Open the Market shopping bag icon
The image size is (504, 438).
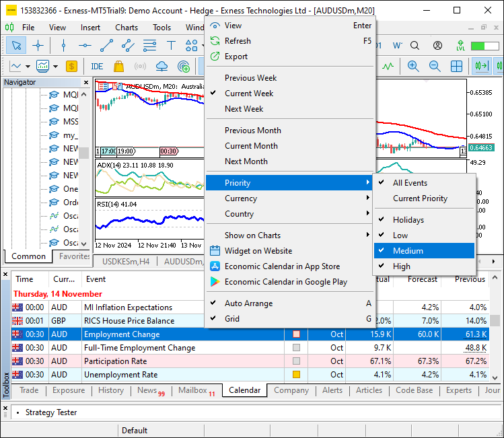(x=118, y=67)
